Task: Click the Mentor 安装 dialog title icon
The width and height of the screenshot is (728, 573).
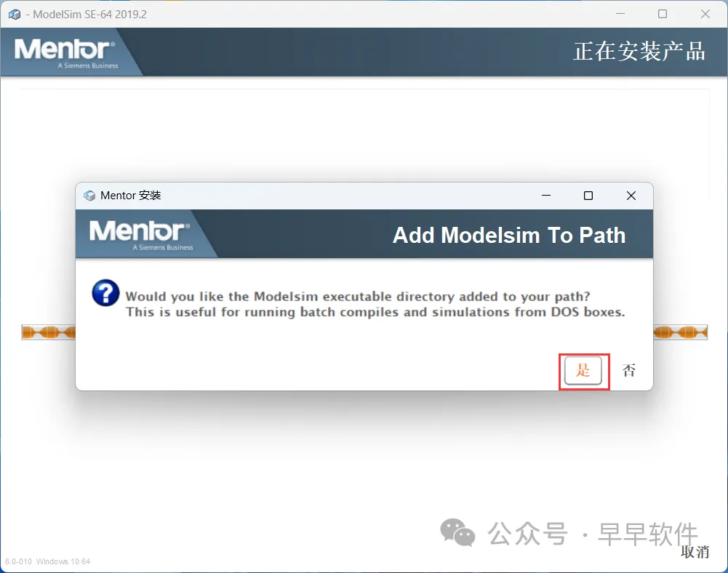Action: pos(89,196)
